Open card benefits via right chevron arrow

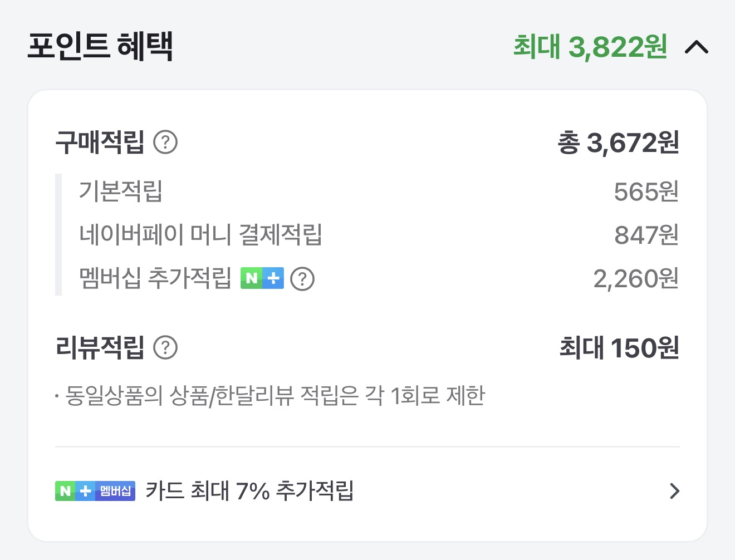674,491
